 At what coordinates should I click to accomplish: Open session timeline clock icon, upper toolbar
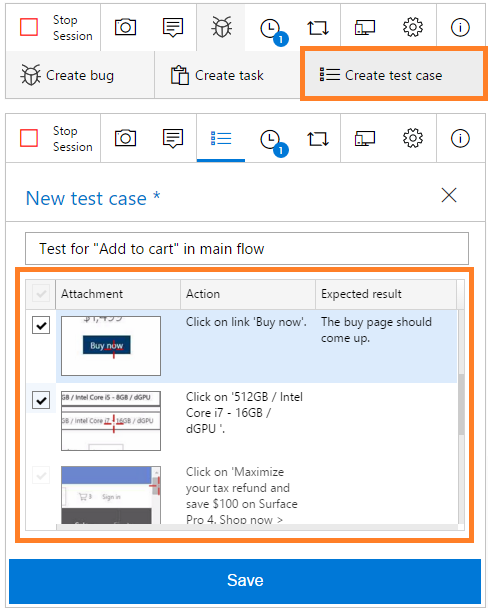(272, 30)
